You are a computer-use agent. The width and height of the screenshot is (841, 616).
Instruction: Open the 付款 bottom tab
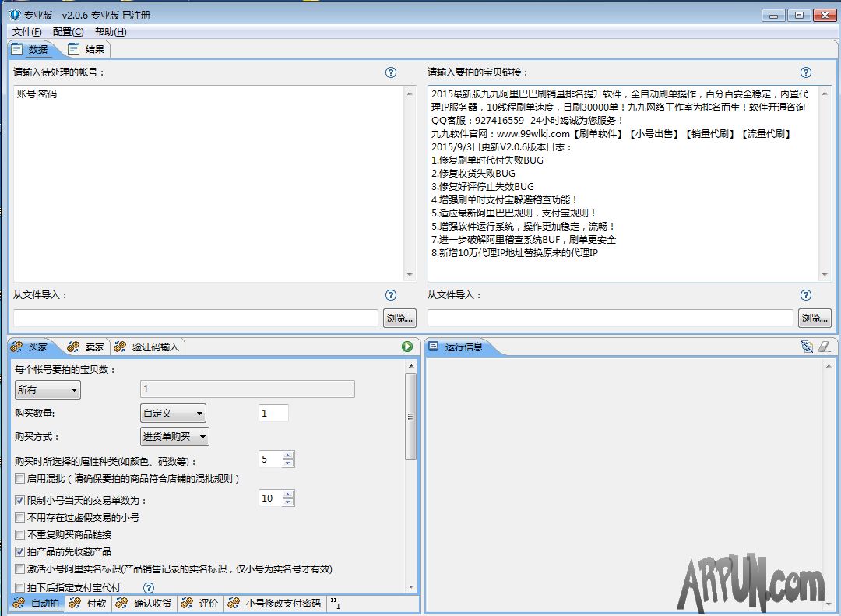(x=89, y=603)
